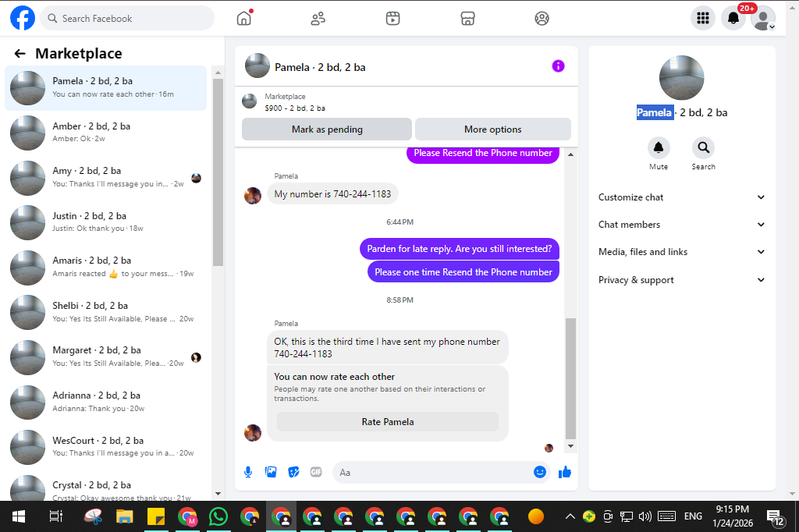Open the Shelbi conversation
Viewport: 799px width, 532px height.
pyautogui.click(x=106, y=312)
